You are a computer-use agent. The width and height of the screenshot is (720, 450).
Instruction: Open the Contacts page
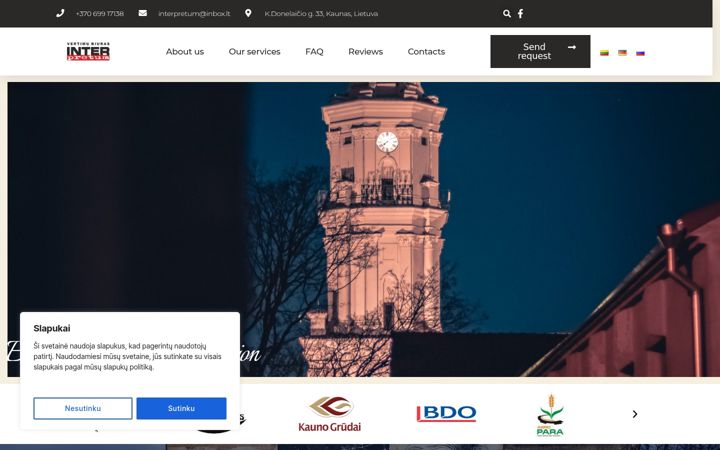[426, 52]
